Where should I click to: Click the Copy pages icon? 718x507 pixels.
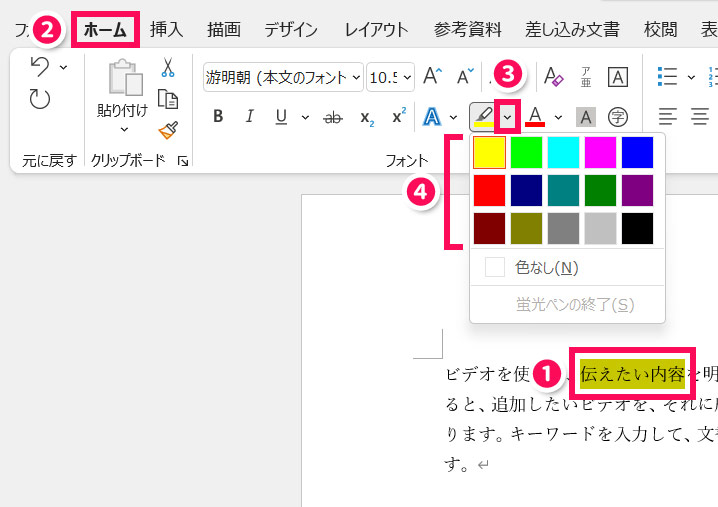(x=168, y=99)
